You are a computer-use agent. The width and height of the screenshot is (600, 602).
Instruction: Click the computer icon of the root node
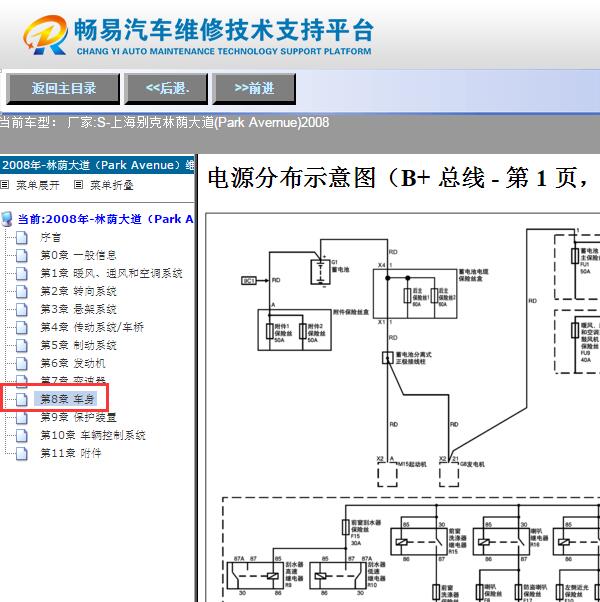click(7, 219)
